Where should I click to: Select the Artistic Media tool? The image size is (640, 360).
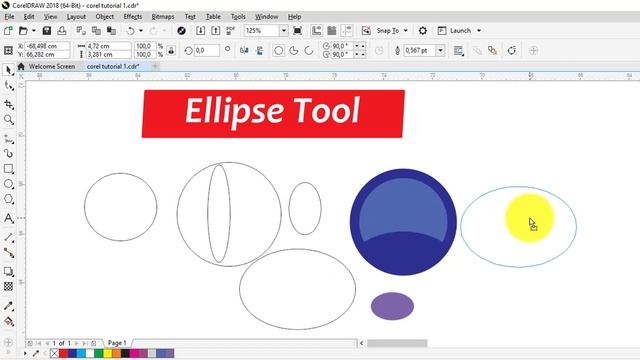tap(8, 153)
